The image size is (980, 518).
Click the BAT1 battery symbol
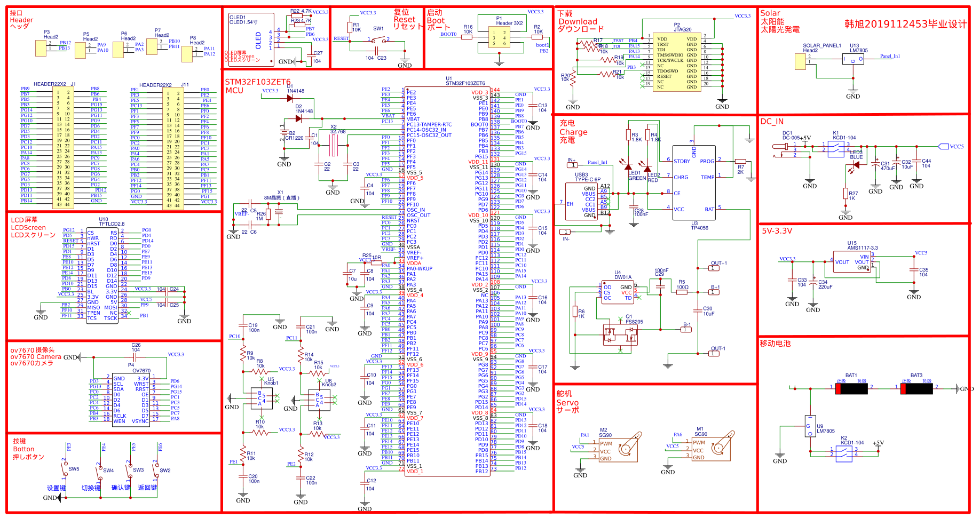coord(851,389)
